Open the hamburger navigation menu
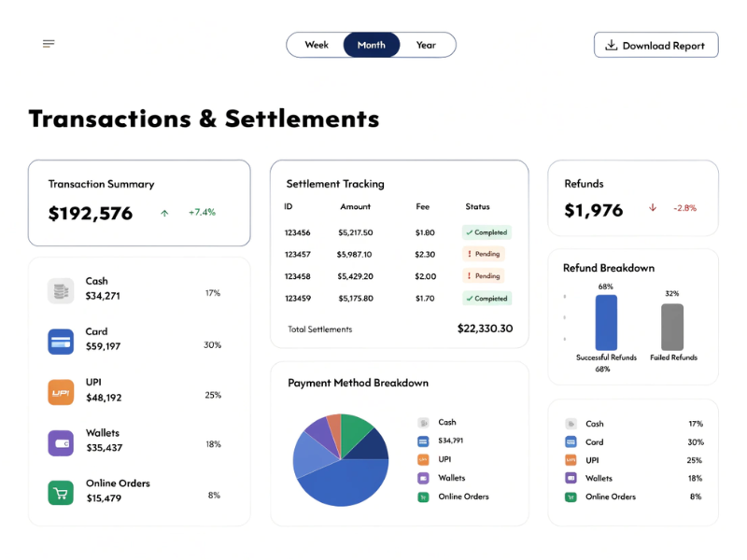 coord(48,43)
